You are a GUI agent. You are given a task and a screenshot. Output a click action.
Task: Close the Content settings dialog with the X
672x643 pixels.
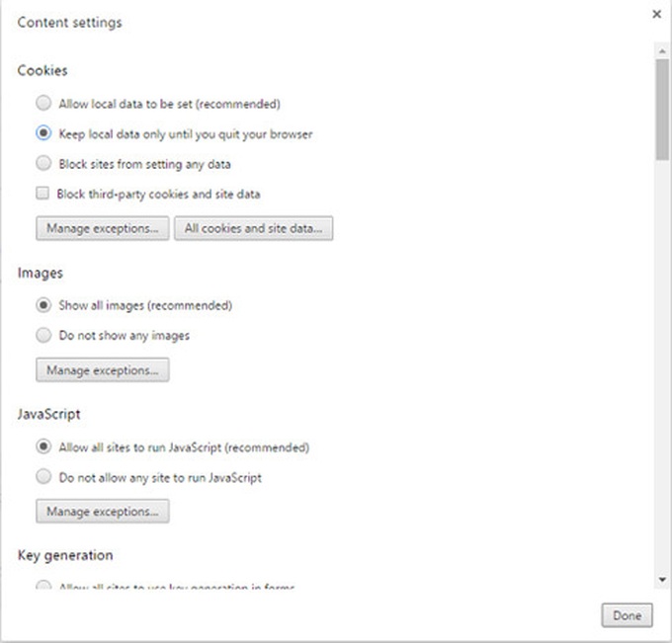[656, 14]
